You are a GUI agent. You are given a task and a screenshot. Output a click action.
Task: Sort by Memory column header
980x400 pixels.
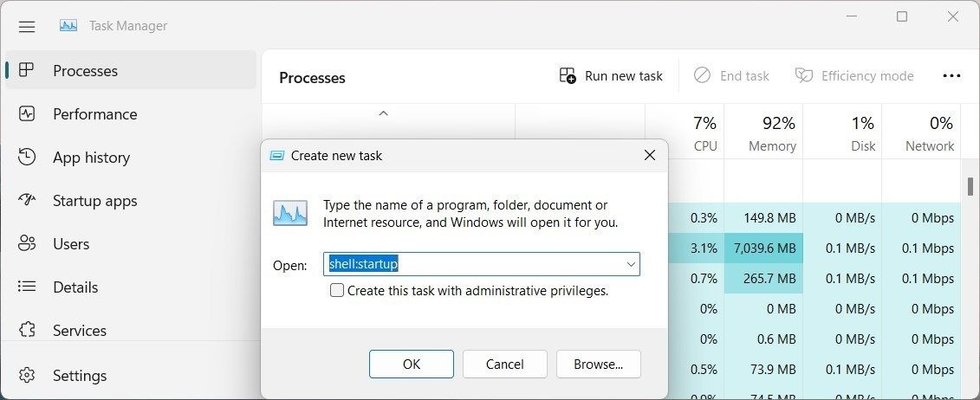[x=763, y=132]
